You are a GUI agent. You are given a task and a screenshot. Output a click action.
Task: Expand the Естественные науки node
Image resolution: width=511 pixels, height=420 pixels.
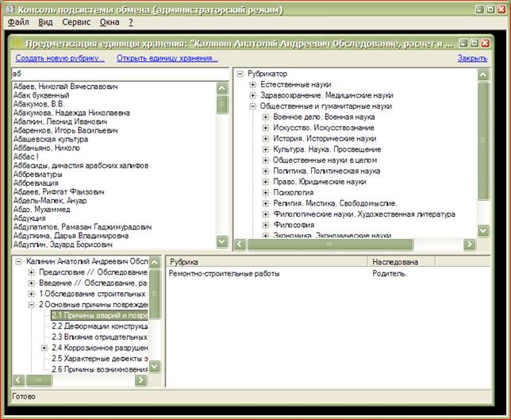coord(253,84)
